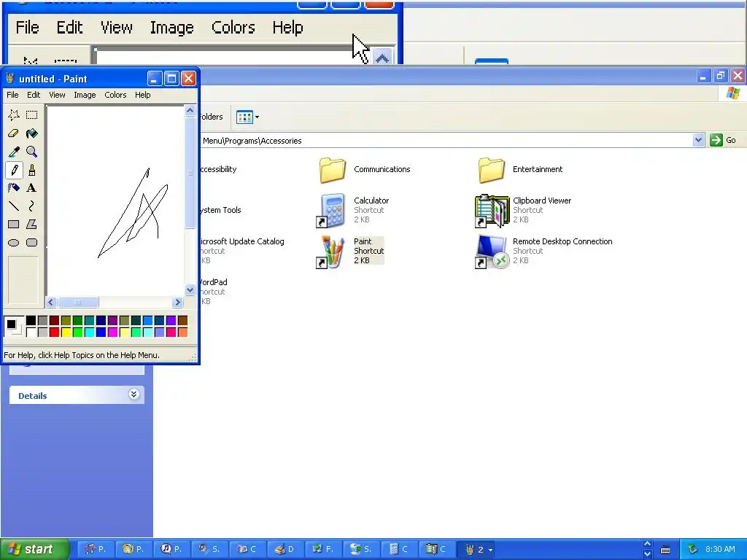Choose the cyan color swatch
The height and width of the screenshot is (560, 747).
89,332
